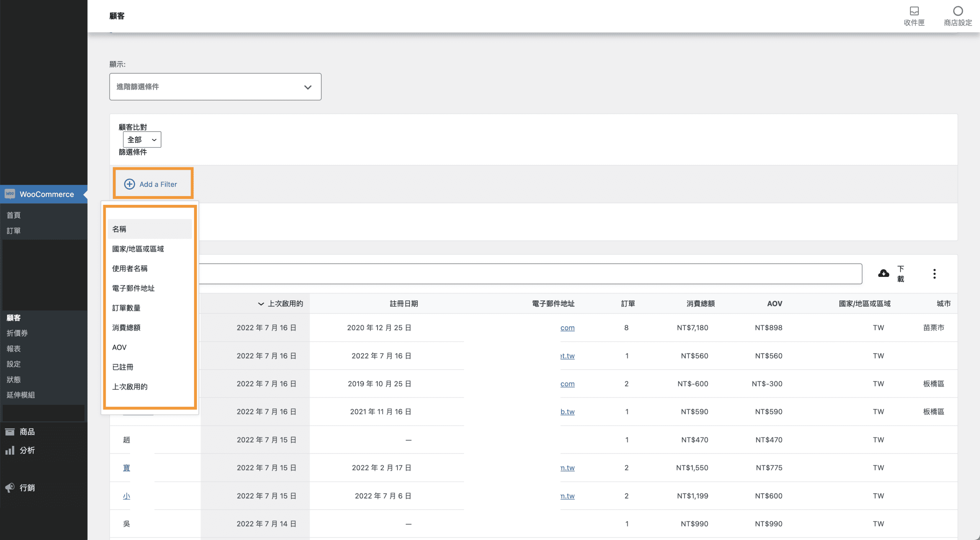This screenshot has width=980, height=540.
Task: Go to 訂單 in the sidebar
Action: point(14,231)
